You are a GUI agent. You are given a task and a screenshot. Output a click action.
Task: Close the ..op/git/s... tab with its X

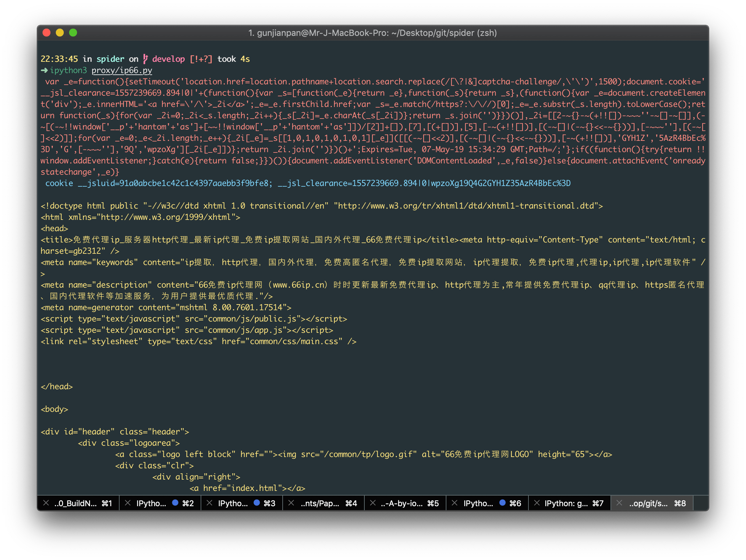point(619,503)
